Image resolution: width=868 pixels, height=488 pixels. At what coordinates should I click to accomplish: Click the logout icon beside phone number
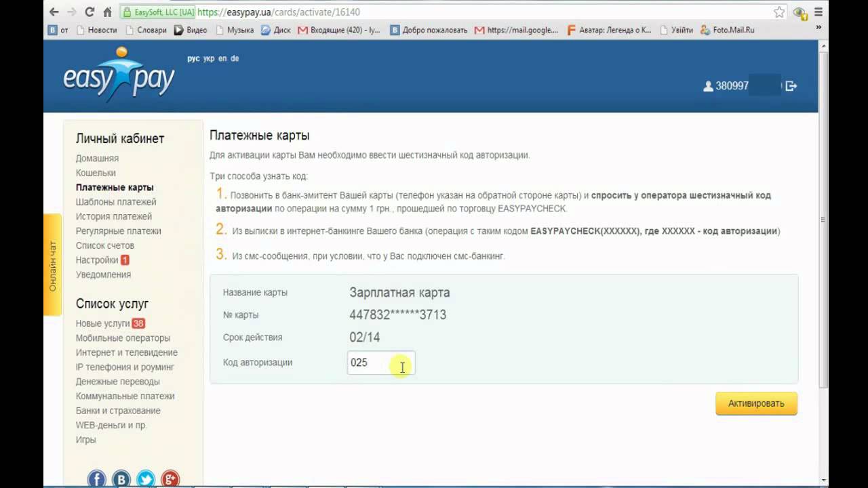click(791, 86)
